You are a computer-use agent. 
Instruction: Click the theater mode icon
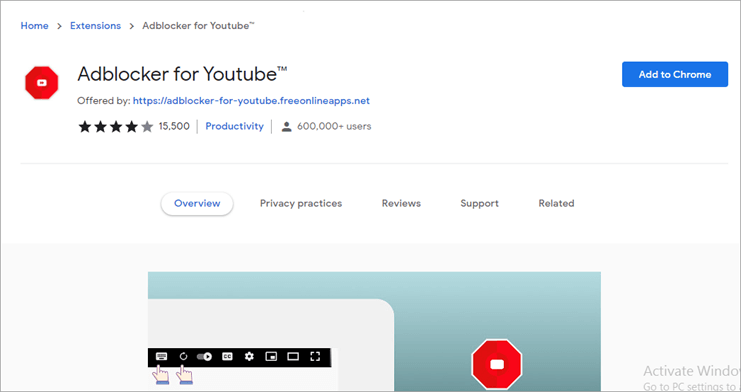pyautogui.click(x=293, y=357)
